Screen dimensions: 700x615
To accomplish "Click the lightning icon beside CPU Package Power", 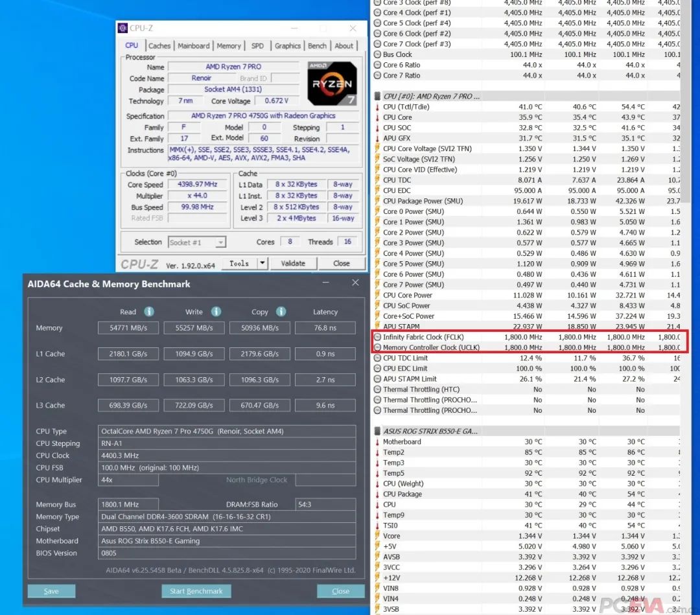I will [x=378, y=201].
